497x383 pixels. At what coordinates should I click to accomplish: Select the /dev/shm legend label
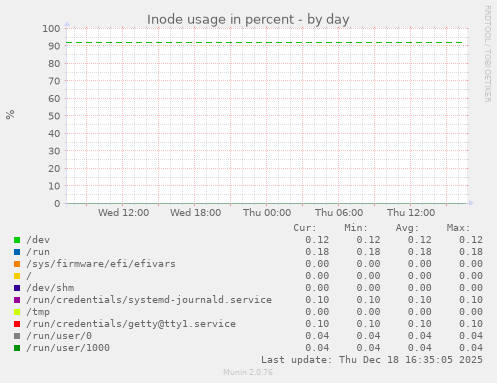click(50, 288)
